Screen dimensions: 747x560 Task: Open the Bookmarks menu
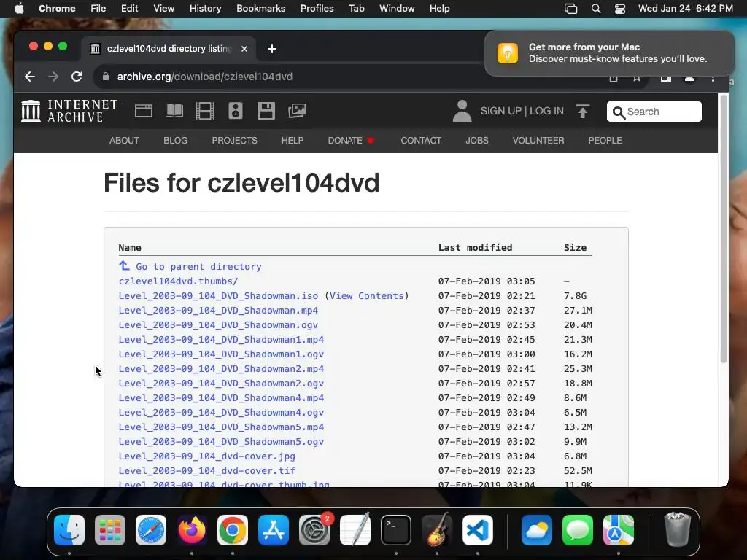[x=261, y=9]
